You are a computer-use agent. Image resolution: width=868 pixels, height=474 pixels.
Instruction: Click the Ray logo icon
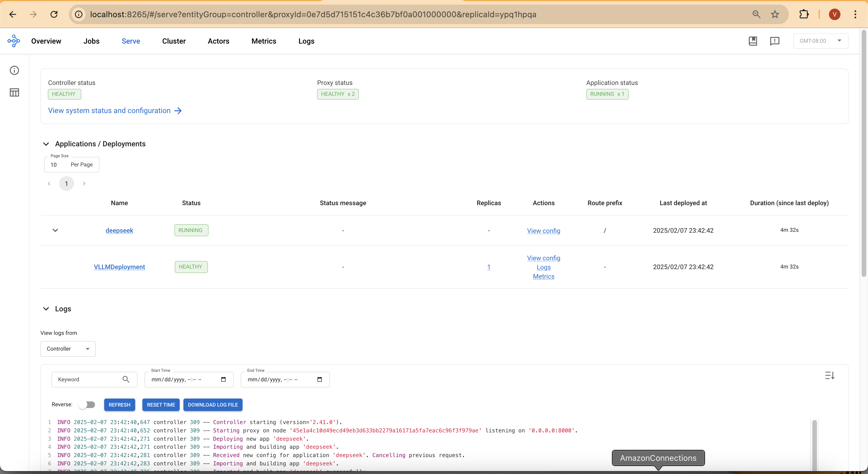pos(14,41)
